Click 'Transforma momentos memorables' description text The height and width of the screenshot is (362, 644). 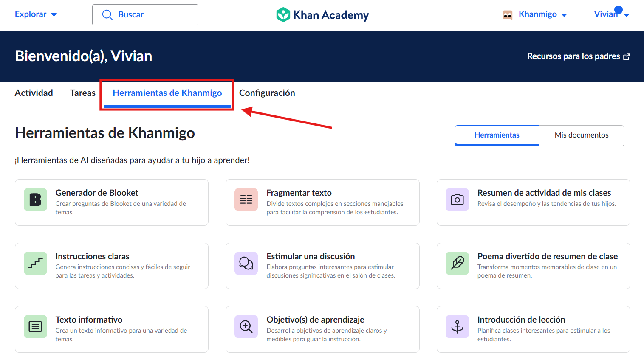pyautogui.click(x=547, y=271)
